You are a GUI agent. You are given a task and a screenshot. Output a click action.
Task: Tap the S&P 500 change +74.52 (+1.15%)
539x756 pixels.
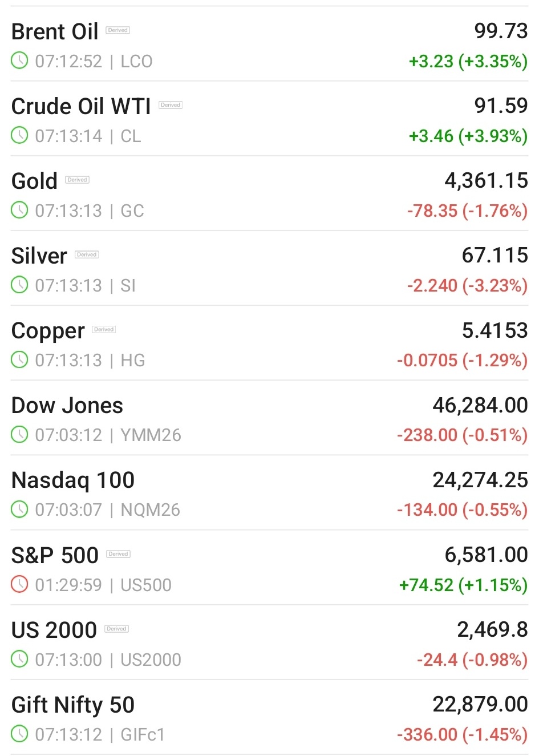point(463,585)
